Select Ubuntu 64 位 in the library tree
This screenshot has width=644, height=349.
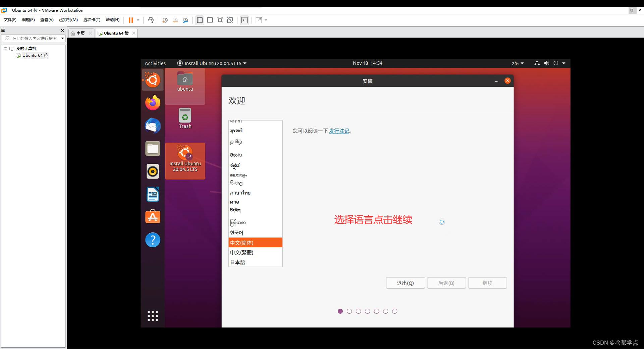click(35, 55)
